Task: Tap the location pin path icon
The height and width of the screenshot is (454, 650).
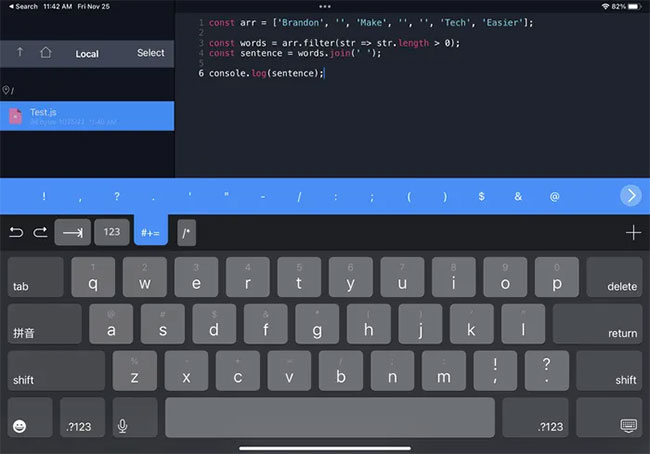Action: 6,90
